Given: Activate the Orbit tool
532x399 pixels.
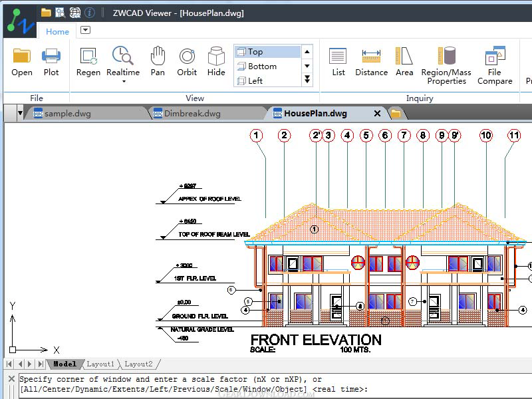Looking at the screenshot, I should [187, 63].
